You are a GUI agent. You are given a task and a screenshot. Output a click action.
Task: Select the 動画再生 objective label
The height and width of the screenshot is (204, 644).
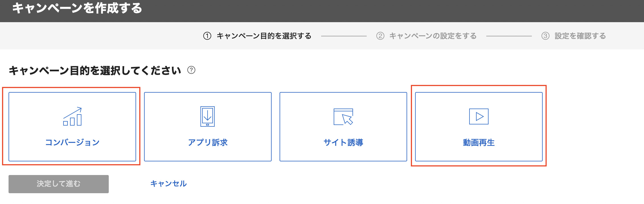coord(479,142)
